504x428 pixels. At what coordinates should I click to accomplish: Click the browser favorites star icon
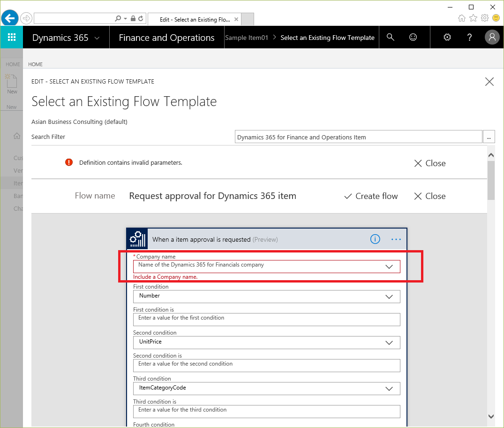(473, 18)
